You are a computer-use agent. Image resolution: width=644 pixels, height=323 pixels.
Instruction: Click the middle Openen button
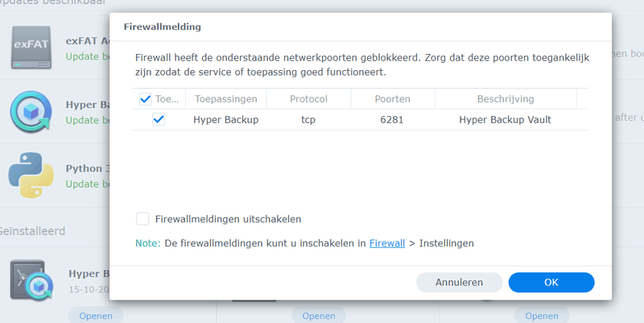pyautogui.click(x=319, y=316)
